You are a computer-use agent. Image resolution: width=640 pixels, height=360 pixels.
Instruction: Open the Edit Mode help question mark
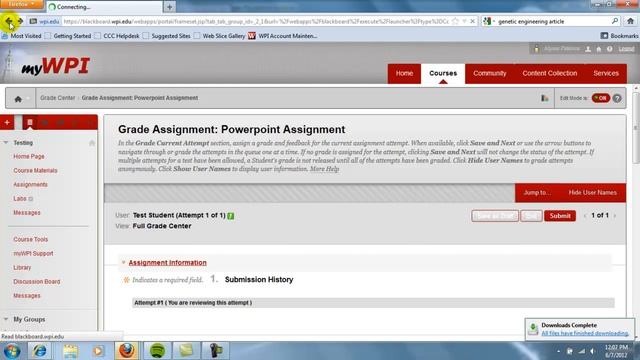tap(617, 98)
